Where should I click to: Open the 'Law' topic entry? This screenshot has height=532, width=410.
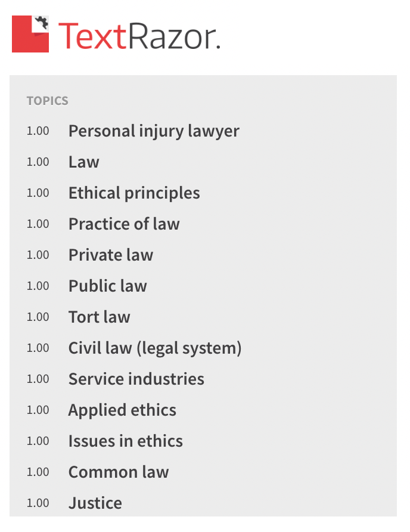(x=83, y=162)
